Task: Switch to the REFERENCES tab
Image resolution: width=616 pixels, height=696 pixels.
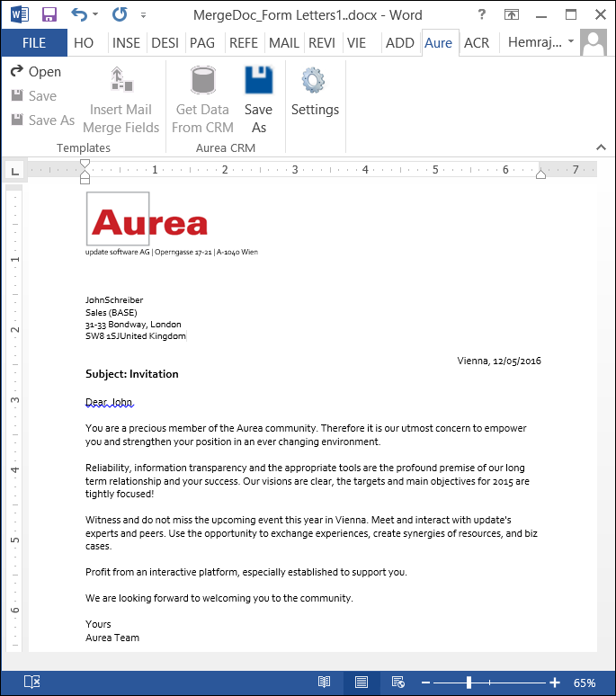Action: click(243, 42)
